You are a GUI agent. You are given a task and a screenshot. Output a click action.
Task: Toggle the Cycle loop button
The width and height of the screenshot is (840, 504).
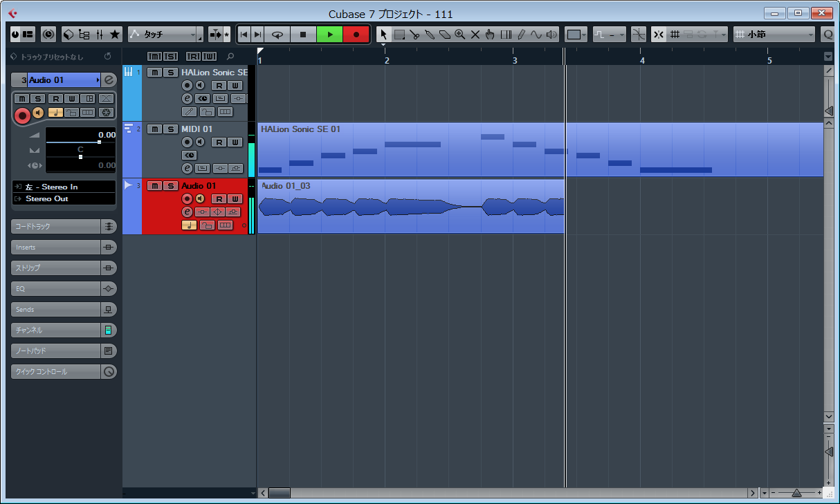coord(277,34)
